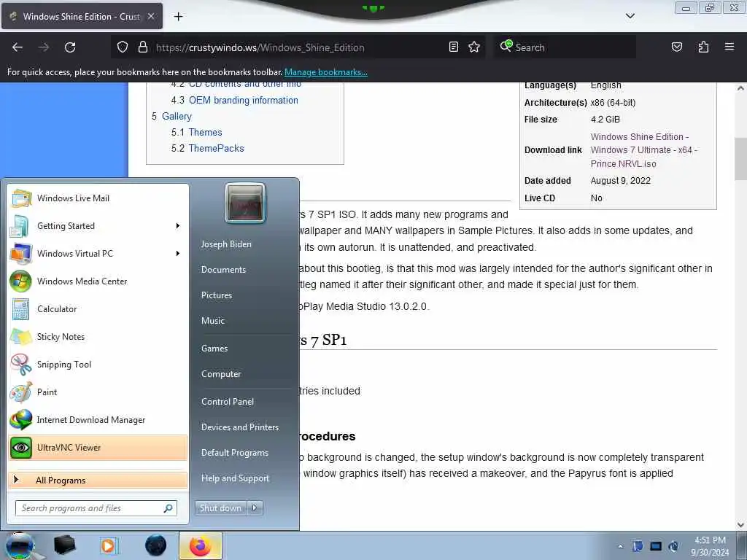Open Games from Start menu
The image size is (747, 560).
pyautogui.click(x=214, y=349)
